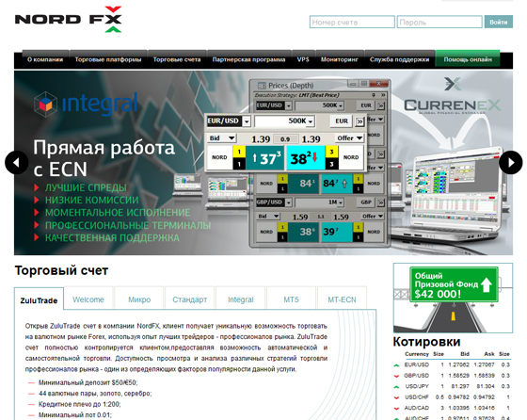Image resolution: width=527 pixels, height=420 pixels.
Task: Click ПРОФЕССИОНАЛЬНЫЕ ТЕРМИНАЛЫ bullet text
Action: coord(128,225)
